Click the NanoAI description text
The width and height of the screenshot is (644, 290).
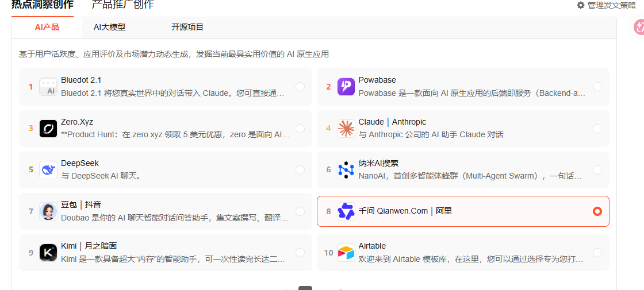pos(470,176)
